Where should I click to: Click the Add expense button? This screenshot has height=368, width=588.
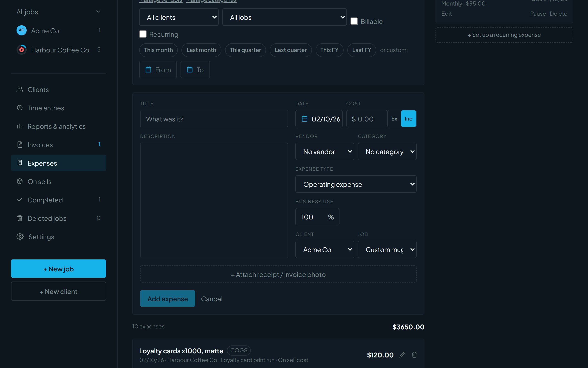click(167, 299)
